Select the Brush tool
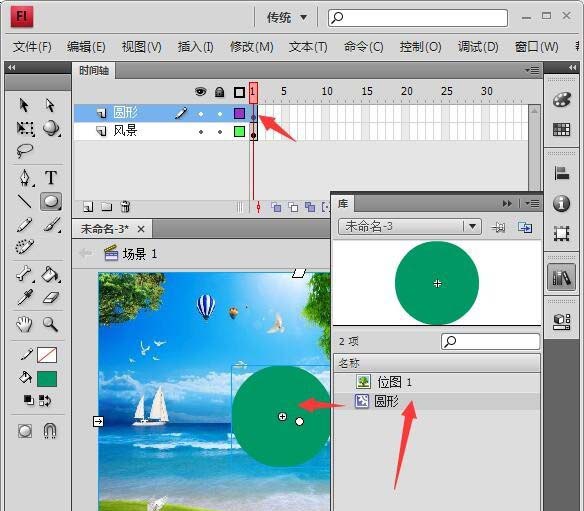 click(x=51, y=225)
